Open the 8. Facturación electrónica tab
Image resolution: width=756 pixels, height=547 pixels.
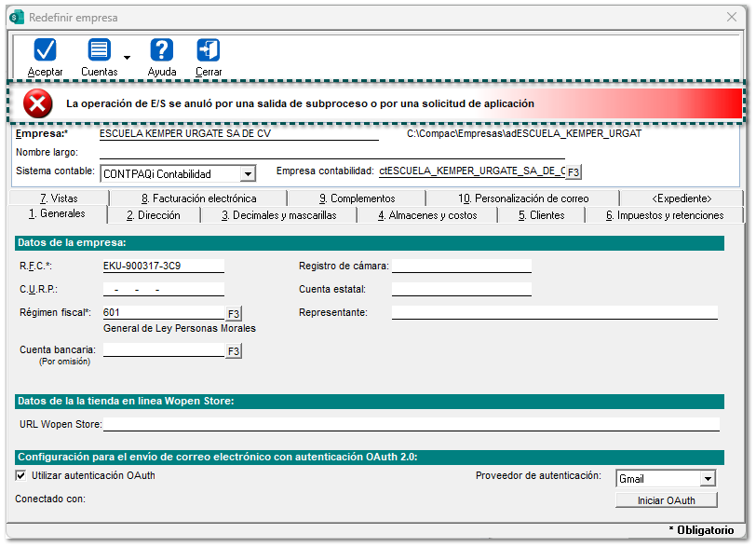point(198,198)
